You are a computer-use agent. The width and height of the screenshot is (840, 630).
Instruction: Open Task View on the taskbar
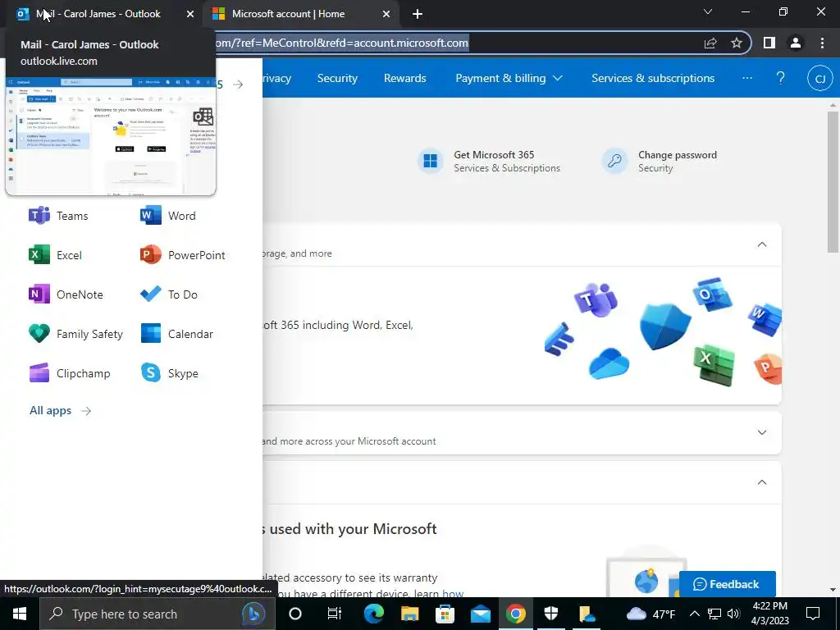pos(335,614)
